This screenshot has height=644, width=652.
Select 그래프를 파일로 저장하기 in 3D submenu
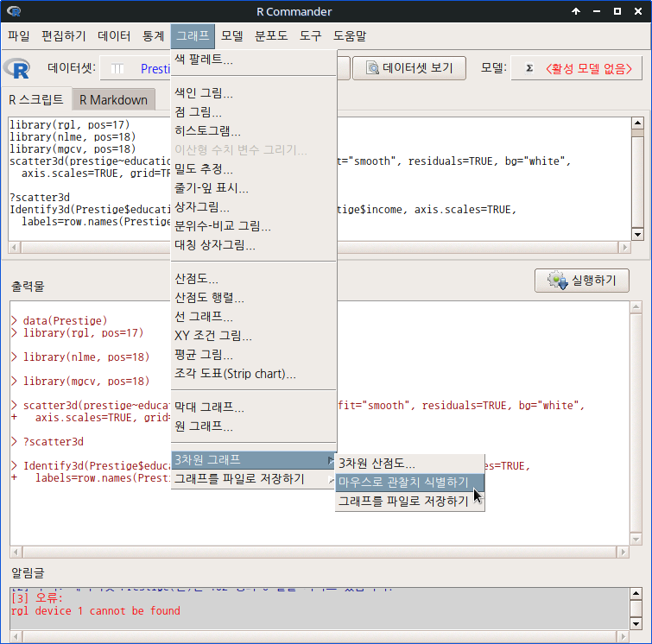(410, 501)
